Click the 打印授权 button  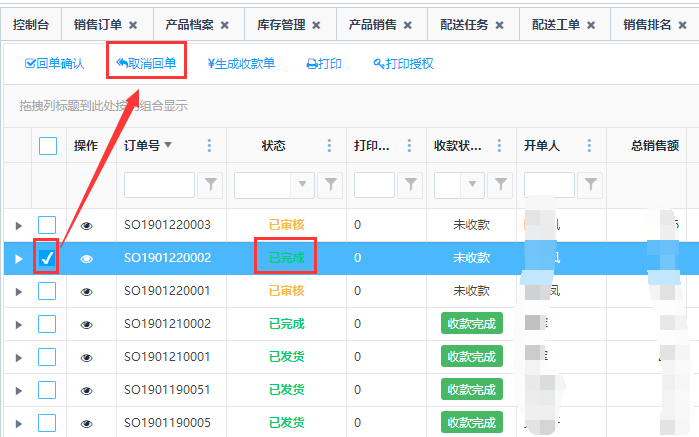(403, 64)
